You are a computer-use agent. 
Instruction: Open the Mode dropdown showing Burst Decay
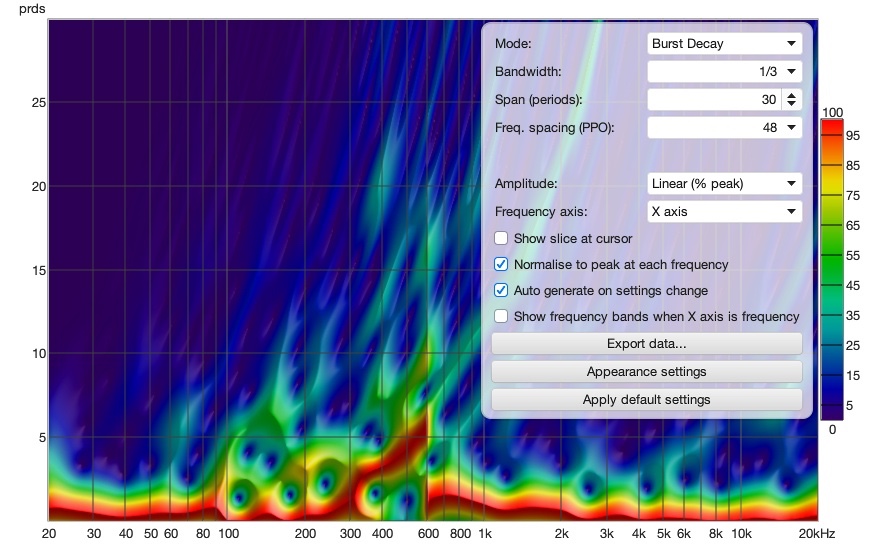pyautogui.click(x=724, y=43)
